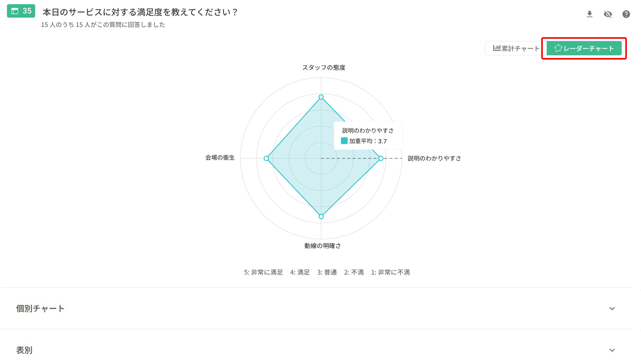641x364 pixels.
Task: Click the スタッフの態度 data point on radar
Action: [321, 97]
